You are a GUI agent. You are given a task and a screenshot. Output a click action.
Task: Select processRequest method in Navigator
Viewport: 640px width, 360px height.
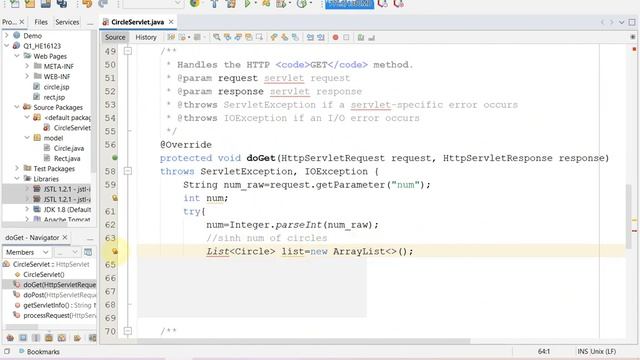pyautogui.click(x=60, y=315)
